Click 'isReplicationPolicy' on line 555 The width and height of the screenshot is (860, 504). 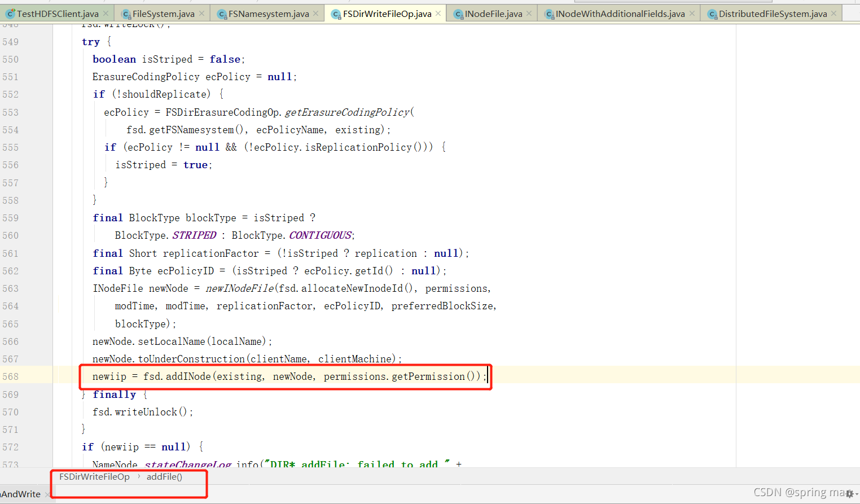point(358,147)
